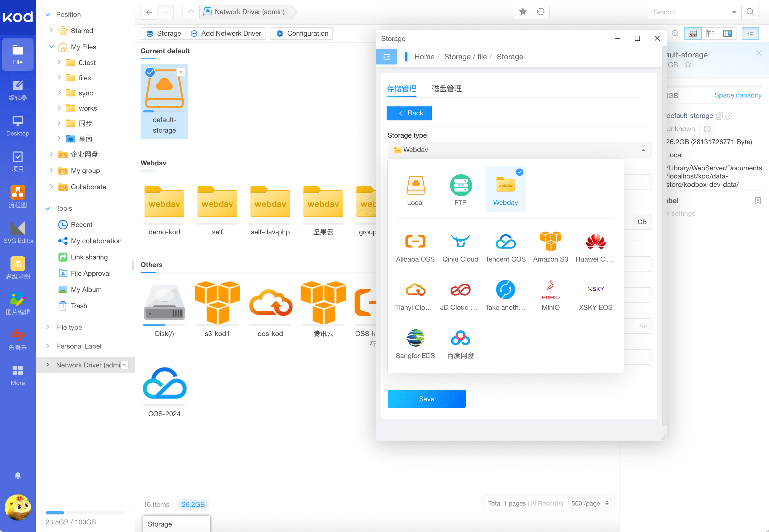Open the 图片编辑 image editor
The width and height of the screenshot is (769, 532).
point(18,303)
